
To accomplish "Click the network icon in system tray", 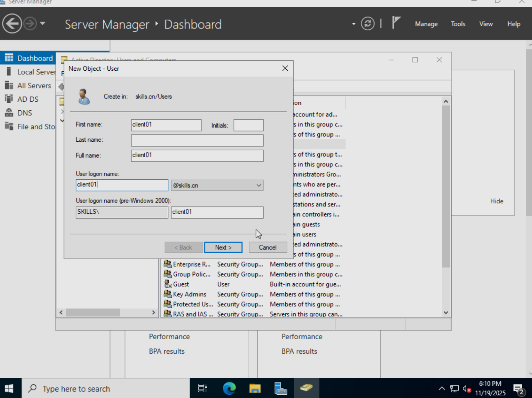I will tap(454, 389).
